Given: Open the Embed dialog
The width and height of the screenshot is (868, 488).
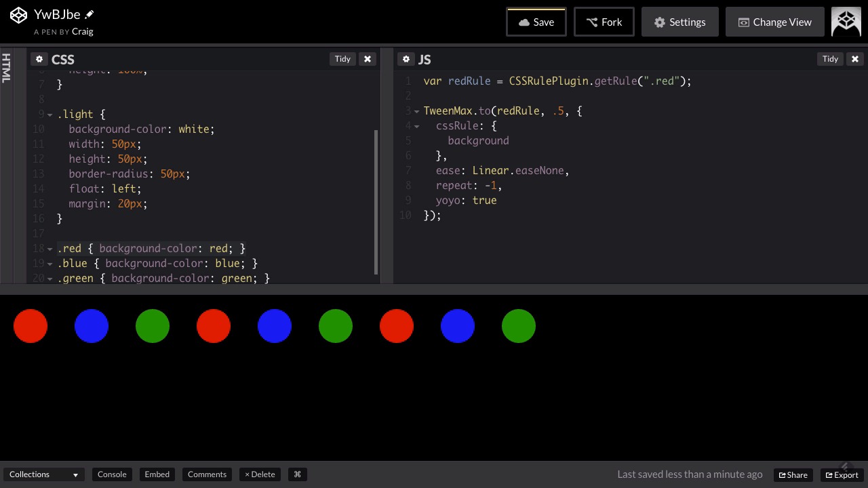Looking at the screenshot, I should click(157, 474).
